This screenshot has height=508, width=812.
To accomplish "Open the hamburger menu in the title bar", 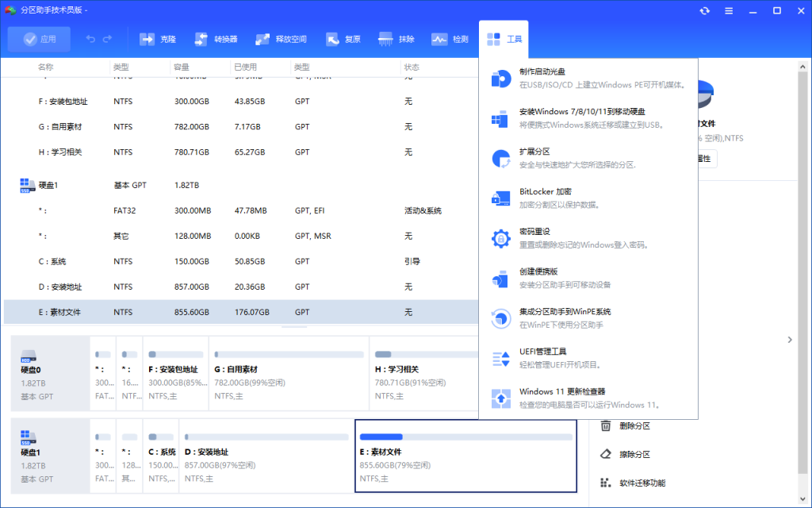I will [x=728, y=11].
